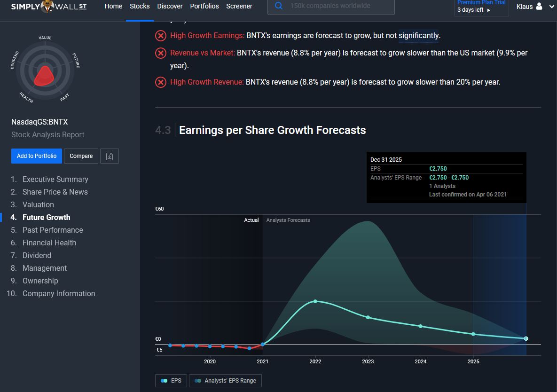557x392 pixels.
Task: Click the 2024 EPS data point
Action: tap(421, 326)
